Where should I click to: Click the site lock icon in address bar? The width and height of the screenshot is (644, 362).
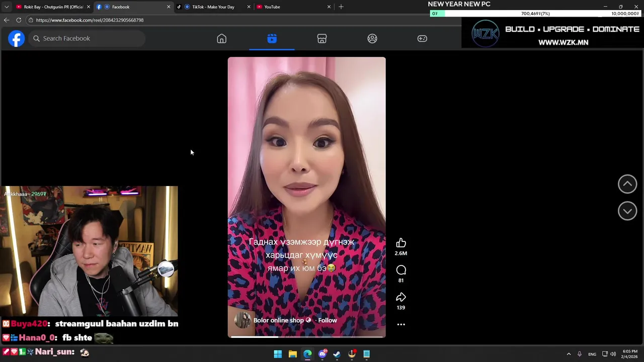31,20
